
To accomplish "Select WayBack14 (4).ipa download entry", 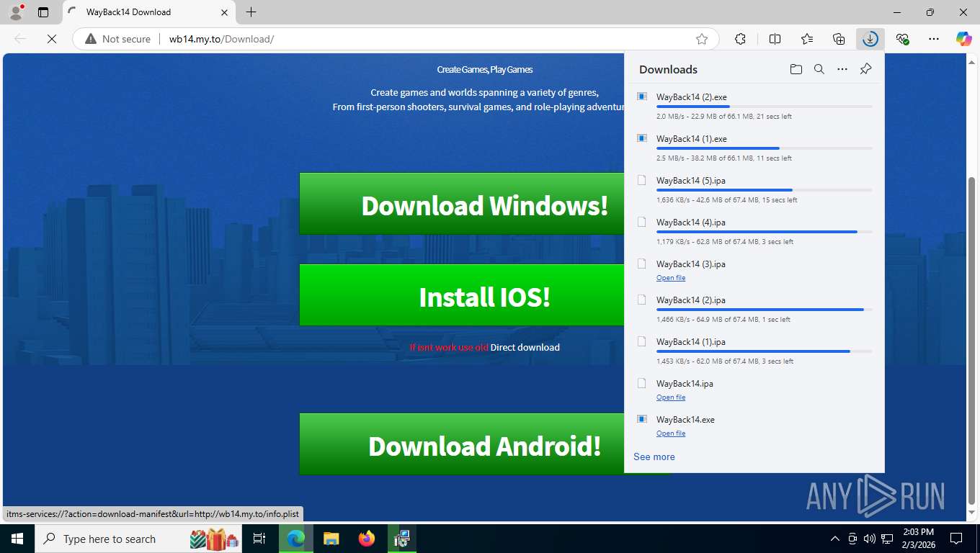I will coord(754,230).
